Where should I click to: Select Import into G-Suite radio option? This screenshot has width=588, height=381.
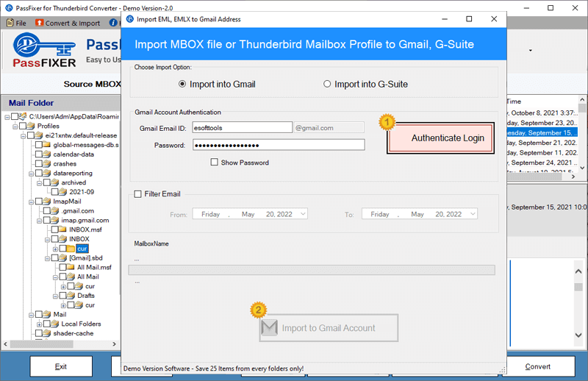coord(327,84)
